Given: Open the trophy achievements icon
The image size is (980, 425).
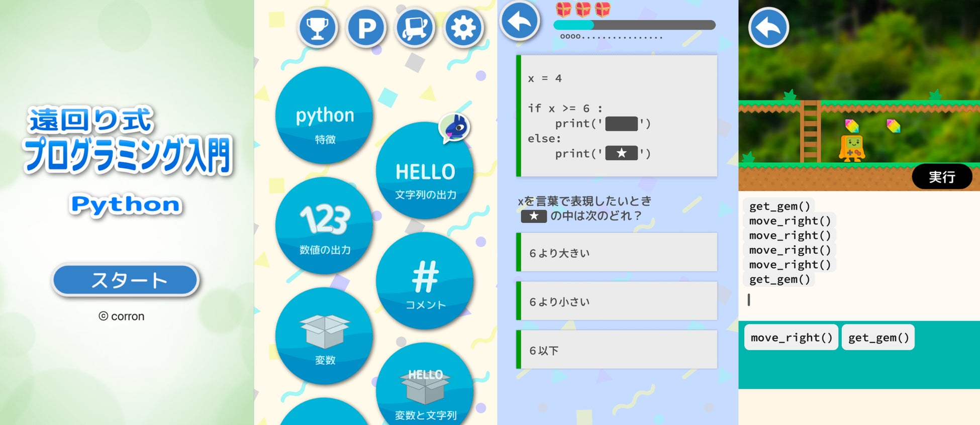Looking at the screenshot, I should 317,28.
